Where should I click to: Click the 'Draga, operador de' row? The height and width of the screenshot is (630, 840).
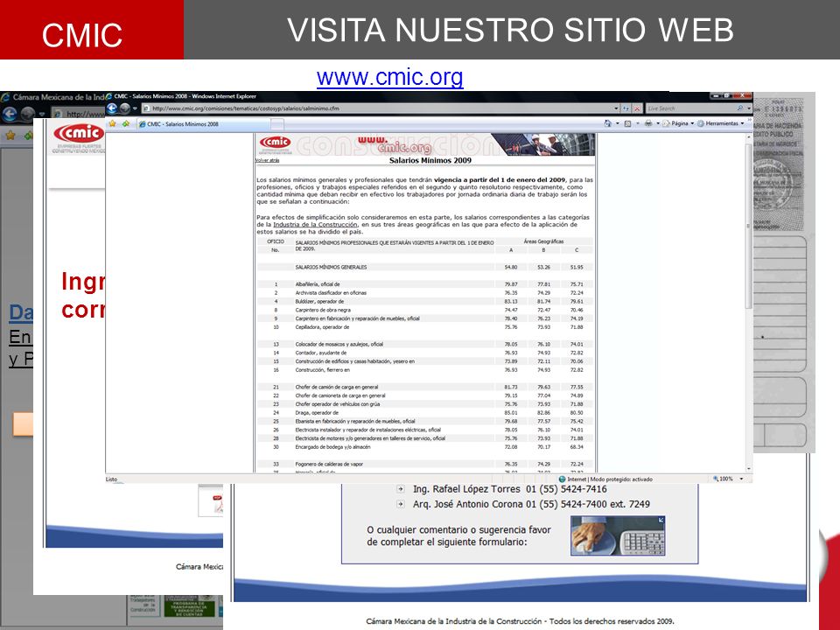point(425,412)
